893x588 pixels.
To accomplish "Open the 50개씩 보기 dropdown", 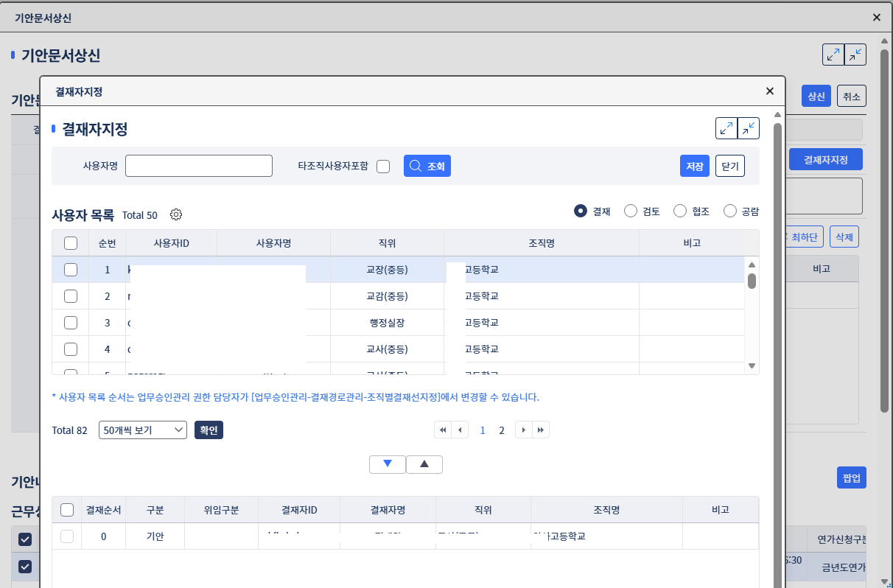I will [143, 430].
